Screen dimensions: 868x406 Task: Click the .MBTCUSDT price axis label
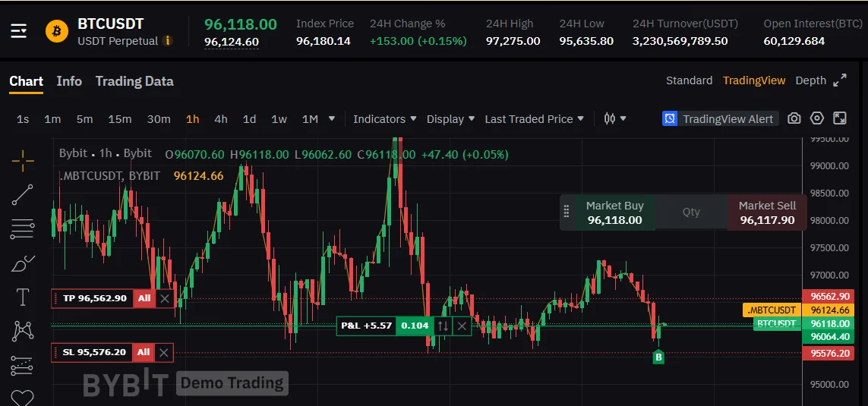point(772,310)
